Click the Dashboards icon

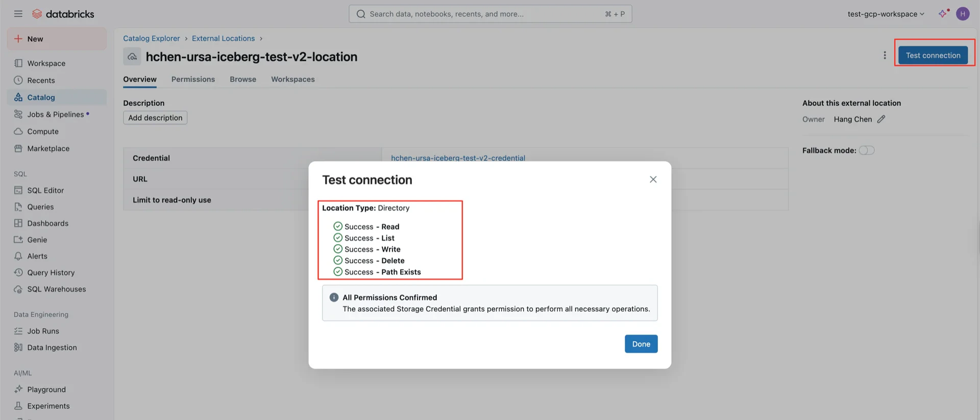(18, 223)
